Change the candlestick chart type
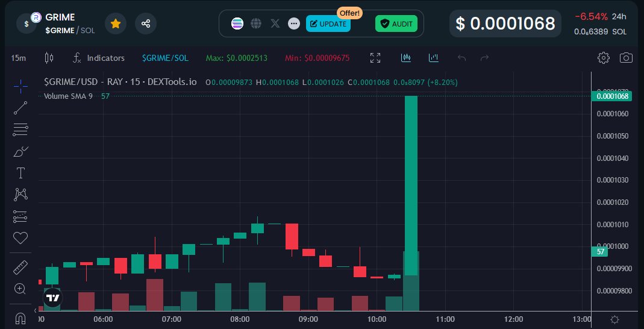 click(49, 58)
